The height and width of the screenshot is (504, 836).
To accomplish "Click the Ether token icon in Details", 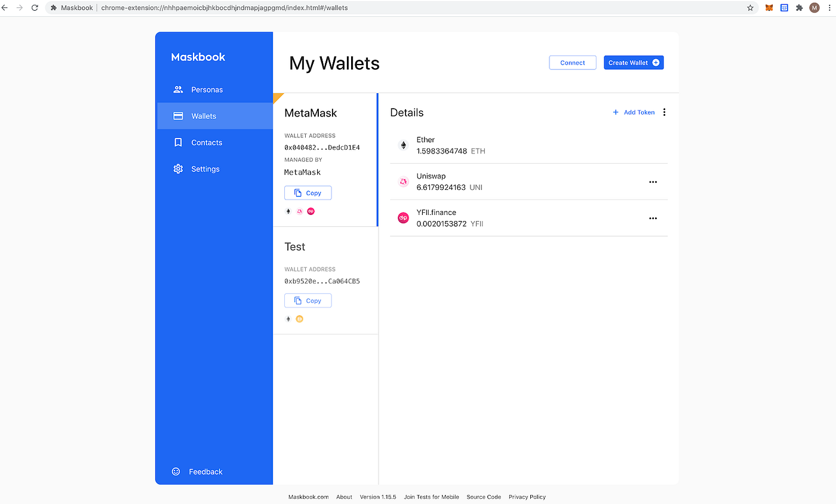I will (403, 145).
